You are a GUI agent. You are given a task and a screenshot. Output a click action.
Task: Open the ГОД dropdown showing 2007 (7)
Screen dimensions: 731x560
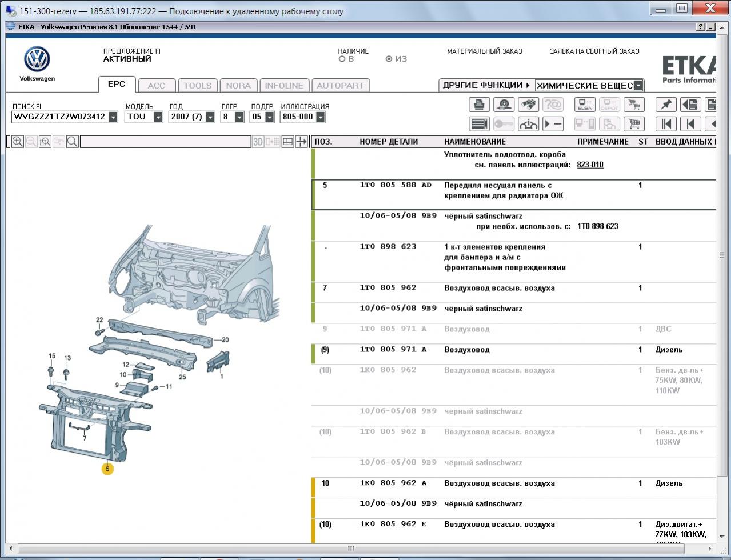(x=210, y=117)
